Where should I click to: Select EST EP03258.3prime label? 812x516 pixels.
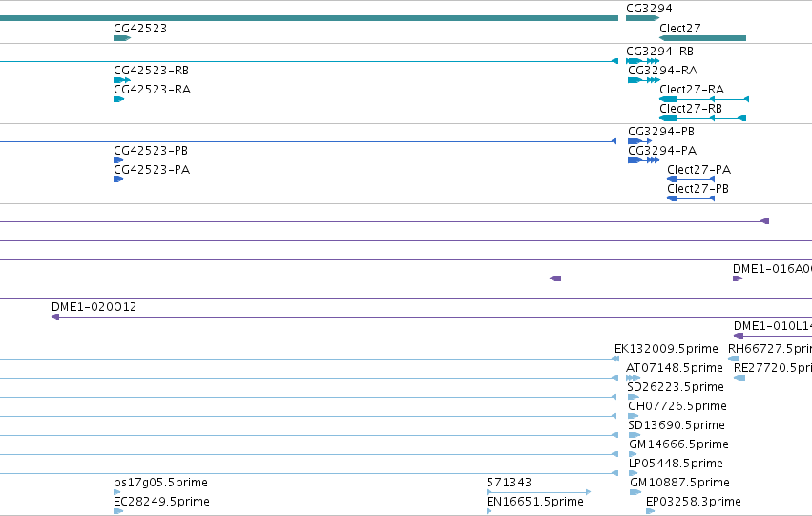point(694,501)
